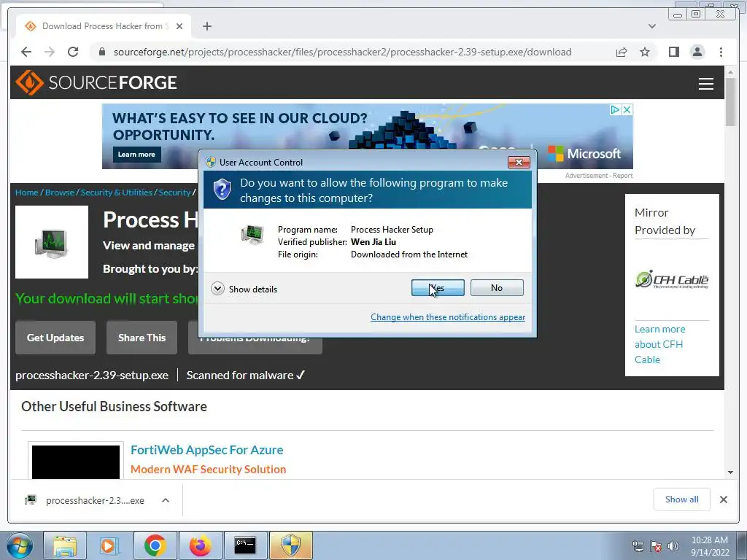Close the downloads bar

(x=723, y=499)
